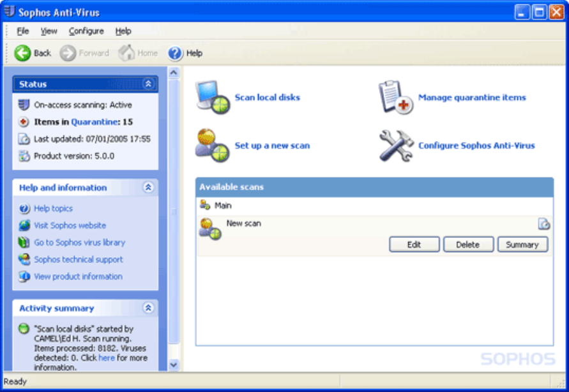Viewport: 569px width, 392px height.
Task: Open Sophos technical support link
Action: tap(79, 259)
